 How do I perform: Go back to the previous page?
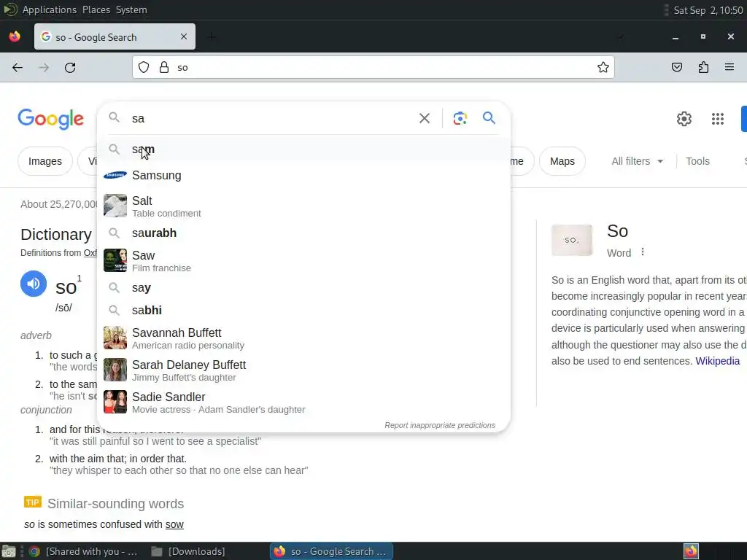[18, 68]
